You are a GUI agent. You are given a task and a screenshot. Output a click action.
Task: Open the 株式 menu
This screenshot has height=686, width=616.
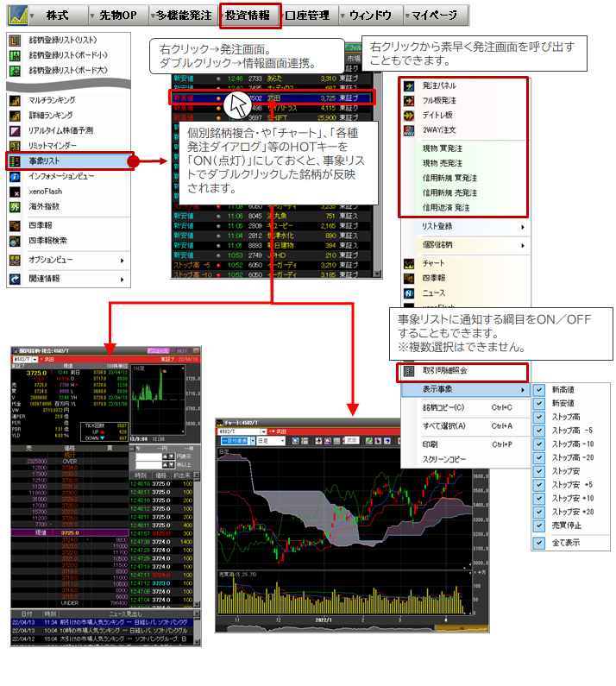tap(57, 16)
